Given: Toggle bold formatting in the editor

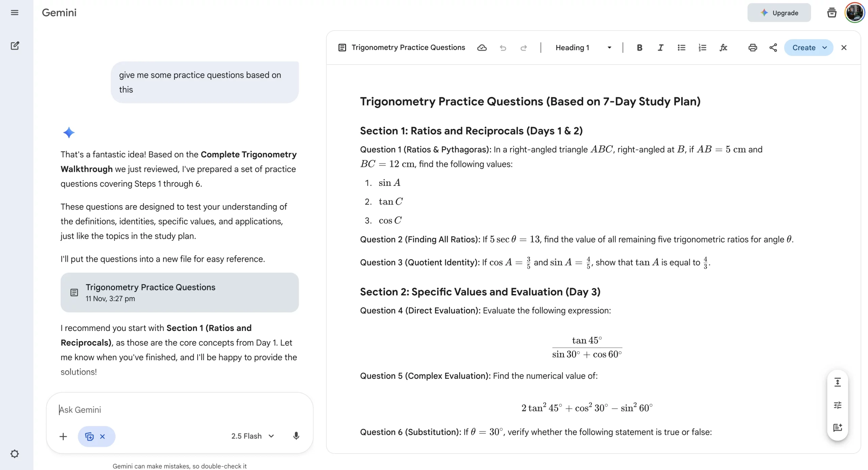Looking at the screenshot, I should 639,47.
